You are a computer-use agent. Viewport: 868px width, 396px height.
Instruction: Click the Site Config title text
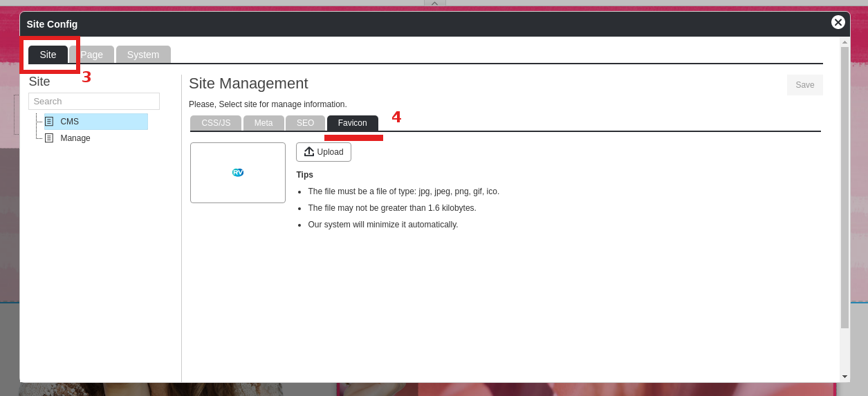coord(52,24)
